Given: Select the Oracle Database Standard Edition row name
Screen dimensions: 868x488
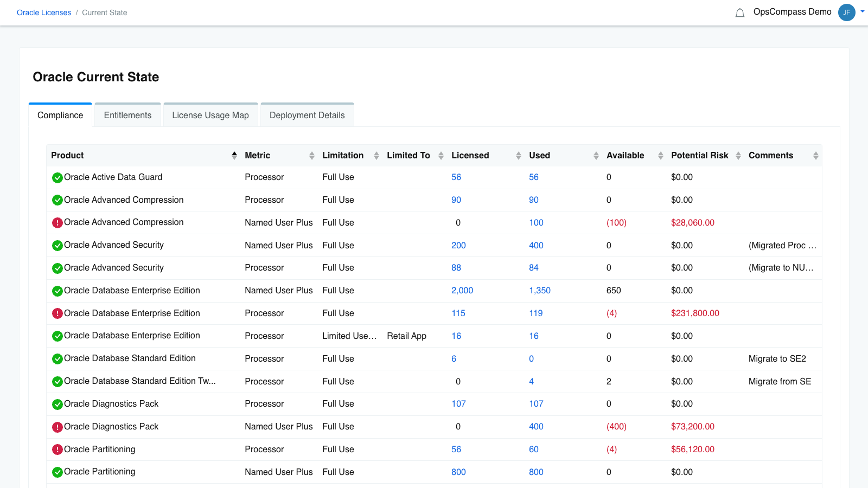Looking at the screenshot, I should tap(130, 358).
